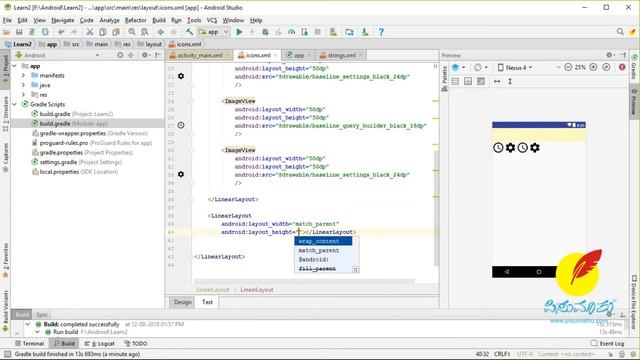The width and height of the screenshot is (640, 360).
Task: Click the Back navigation arrow icon
Action: 160,32
